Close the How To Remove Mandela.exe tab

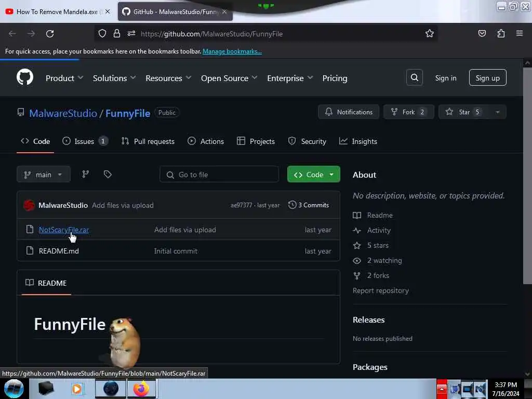108,11
